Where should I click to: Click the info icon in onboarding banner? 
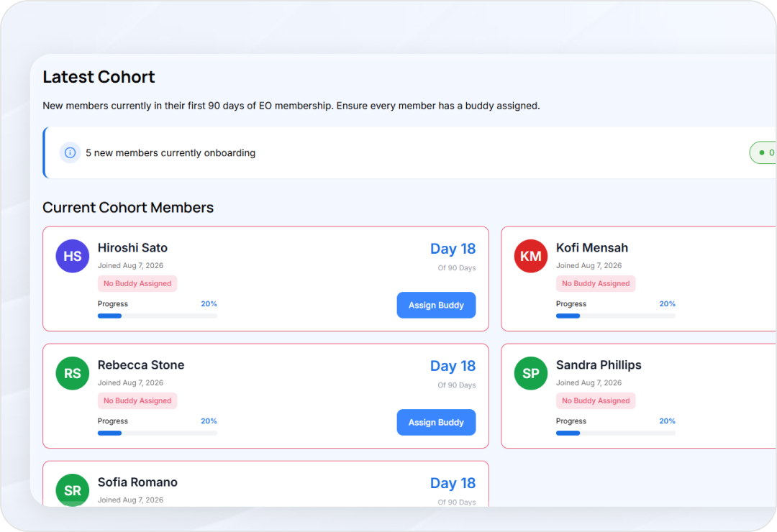[x=70, y=152]
